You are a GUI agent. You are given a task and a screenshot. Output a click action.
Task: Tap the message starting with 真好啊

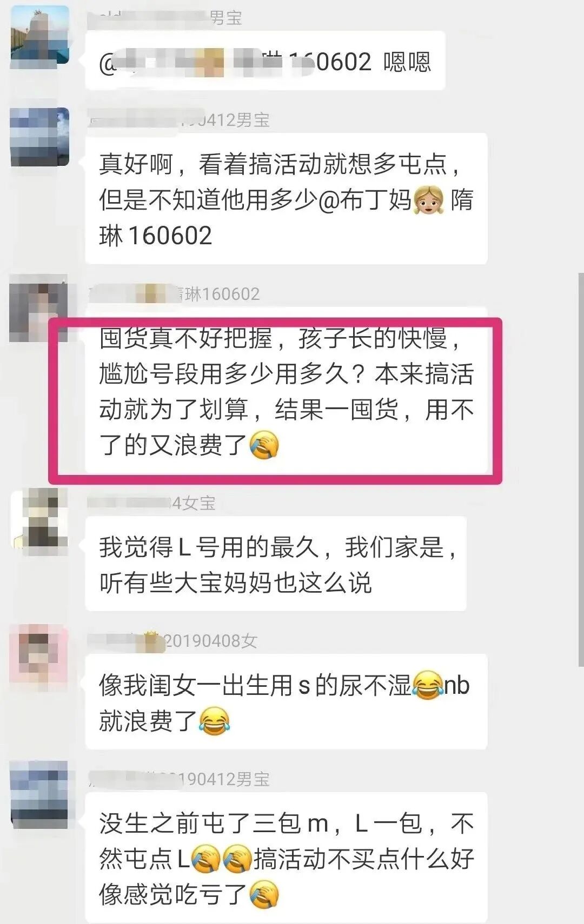tap(286, 199)
